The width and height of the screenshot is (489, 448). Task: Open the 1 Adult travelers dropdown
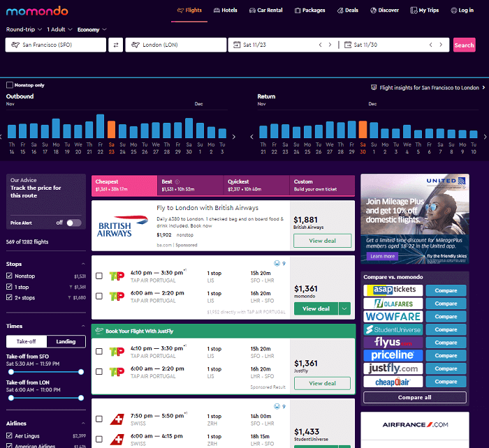click(59, 29)
